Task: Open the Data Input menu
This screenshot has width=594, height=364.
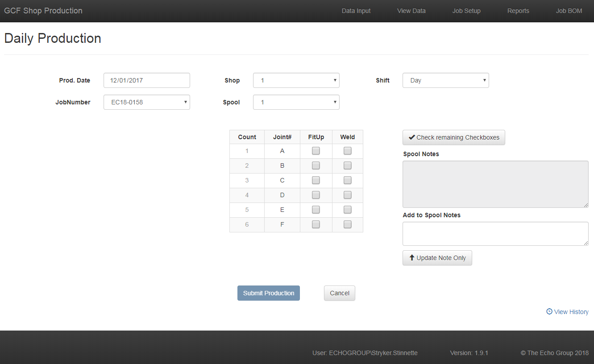Action: pyautogui.click(x=356, y=11)
